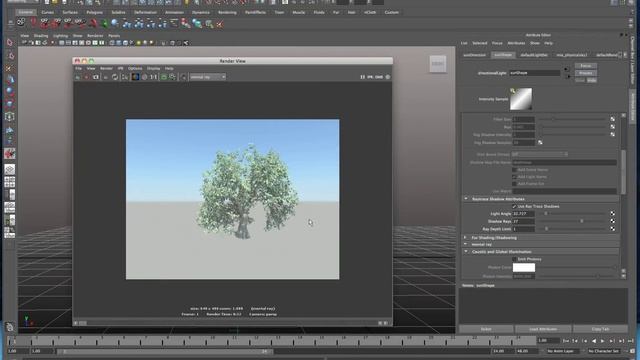
Task: Switch to sunDirection tab in Attribute Editor
Action: (x=475, y=55)
